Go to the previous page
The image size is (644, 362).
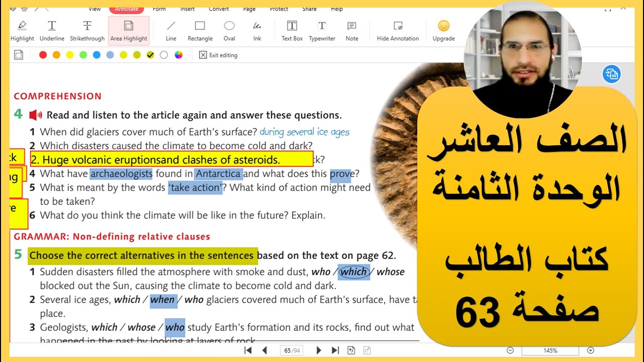(x=265, y=350)
